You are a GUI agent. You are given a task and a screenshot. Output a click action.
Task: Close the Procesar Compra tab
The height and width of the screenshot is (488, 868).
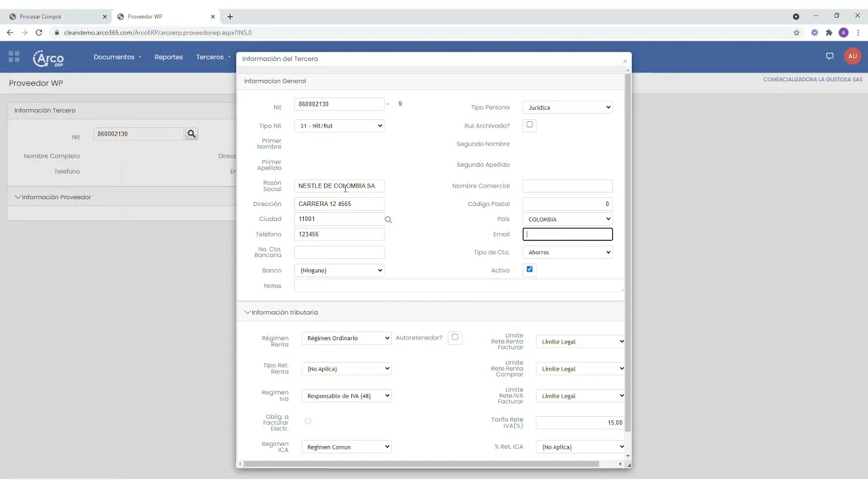point(104,16)
